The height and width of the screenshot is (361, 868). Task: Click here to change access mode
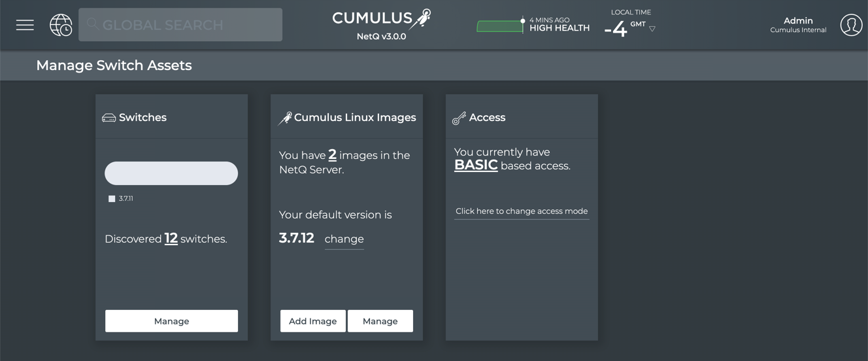(521, 211)
